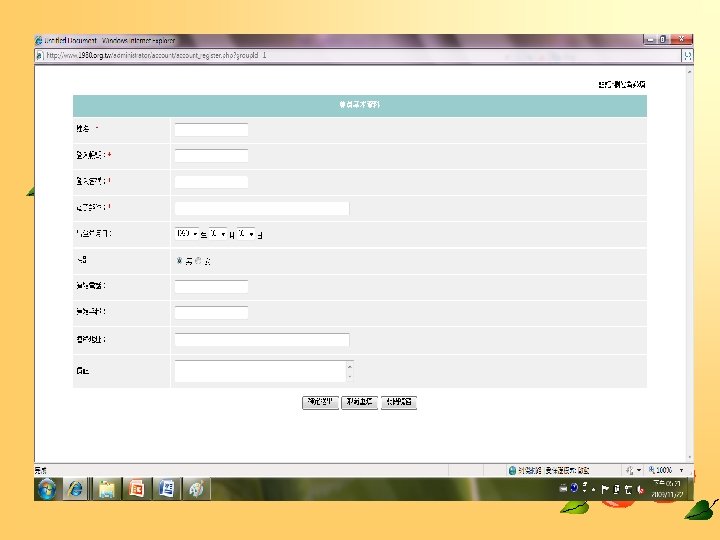
Task: Click the icon at address bar's right end
Action: pos(687,56)
